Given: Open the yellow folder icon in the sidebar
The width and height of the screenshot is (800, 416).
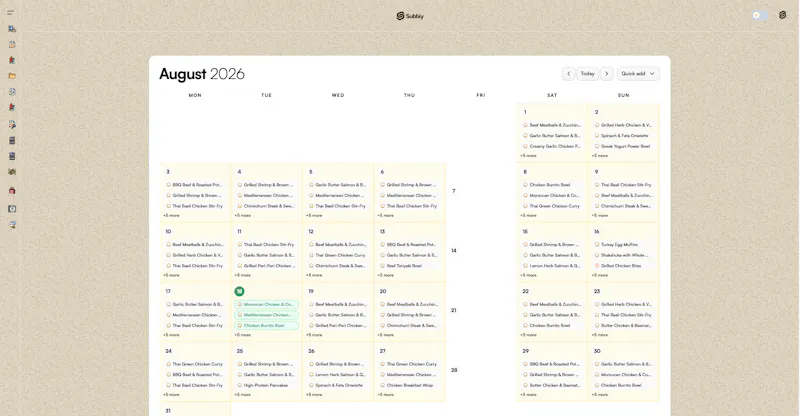Looking at the screenshot, I should [12, 76].
